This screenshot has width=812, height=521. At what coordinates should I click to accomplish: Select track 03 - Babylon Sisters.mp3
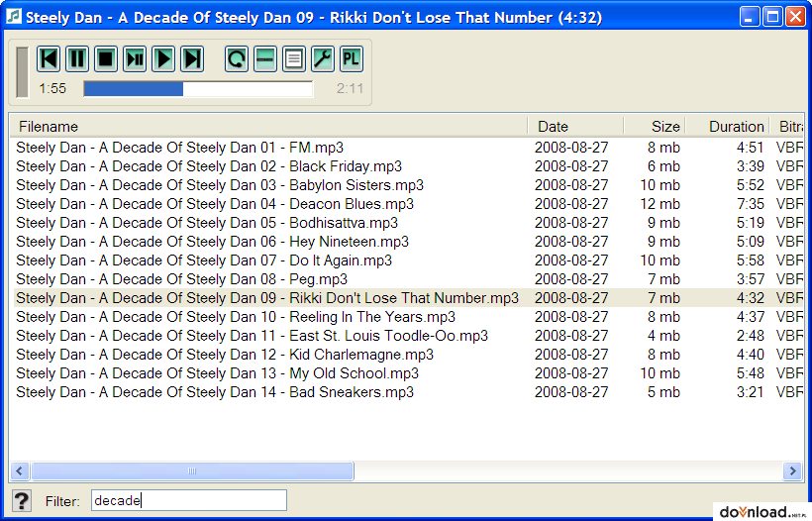pyautogui.click(x=220, y=185)
